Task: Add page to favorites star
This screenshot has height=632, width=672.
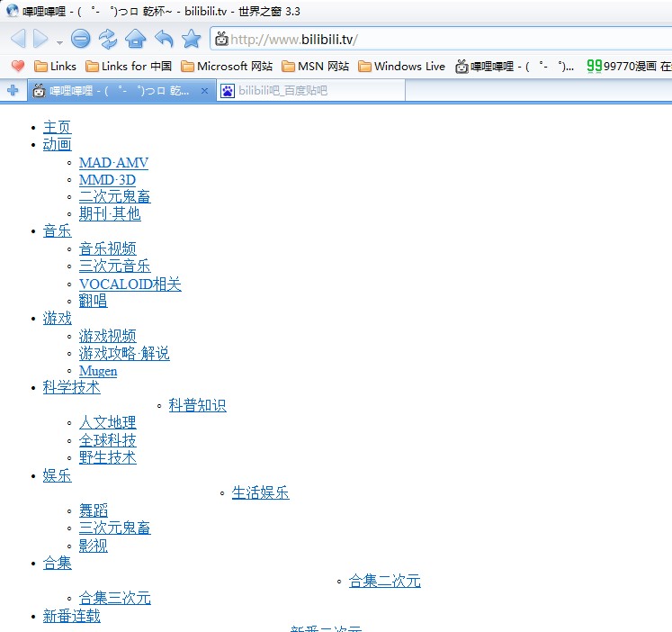Action: (x=191, y=39)
